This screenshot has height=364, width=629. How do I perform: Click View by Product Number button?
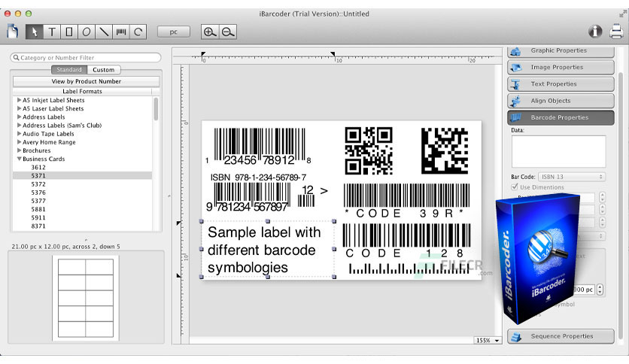click(87, 81)
